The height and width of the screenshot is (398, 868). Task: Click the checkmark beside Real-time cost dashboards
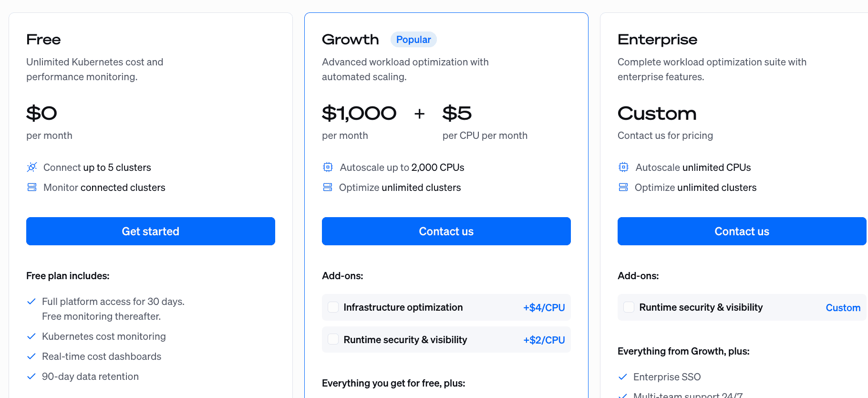click(31, 356)
